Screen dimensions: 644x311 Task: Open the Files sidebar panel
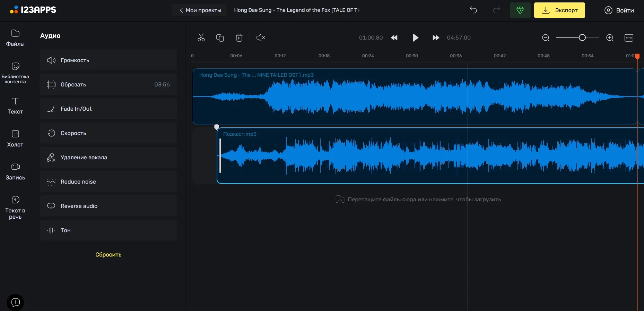pyautogui.click(x=15, y=38)
